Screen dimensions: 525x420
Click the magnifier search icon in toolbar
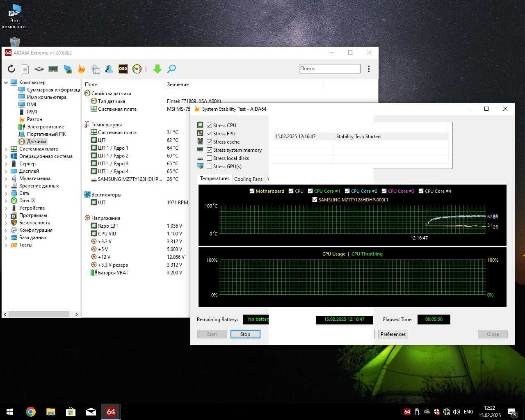click(171, 69)
